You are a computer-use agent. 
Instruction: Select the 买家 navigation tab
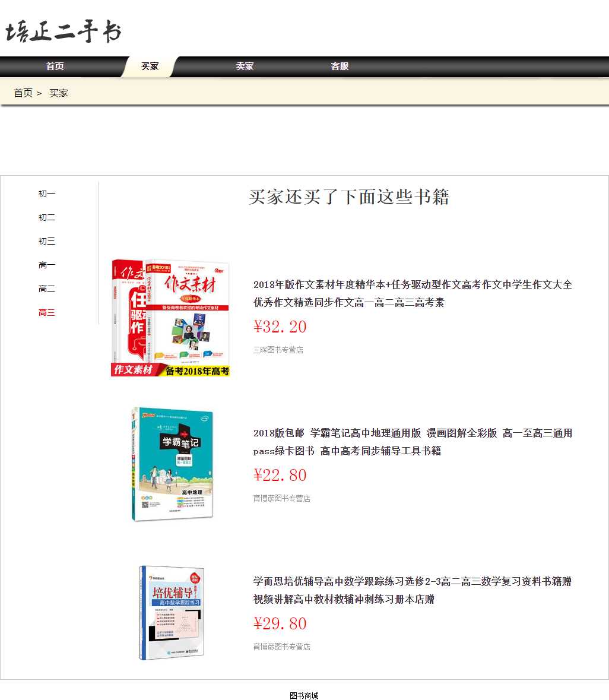[x=150, y=66]
